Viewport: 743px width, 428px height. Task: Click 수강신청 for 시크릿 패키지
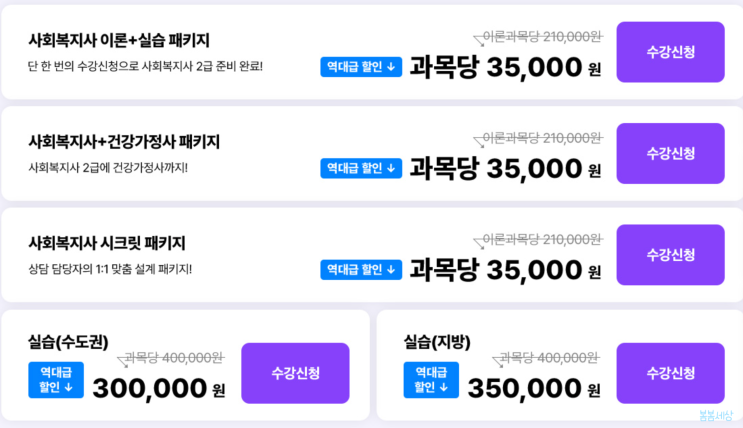tap(670, 254)
